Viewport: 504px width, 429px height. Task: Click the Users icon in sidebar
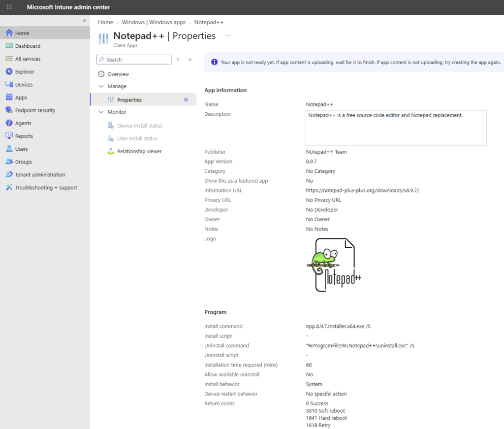point(9,149)
